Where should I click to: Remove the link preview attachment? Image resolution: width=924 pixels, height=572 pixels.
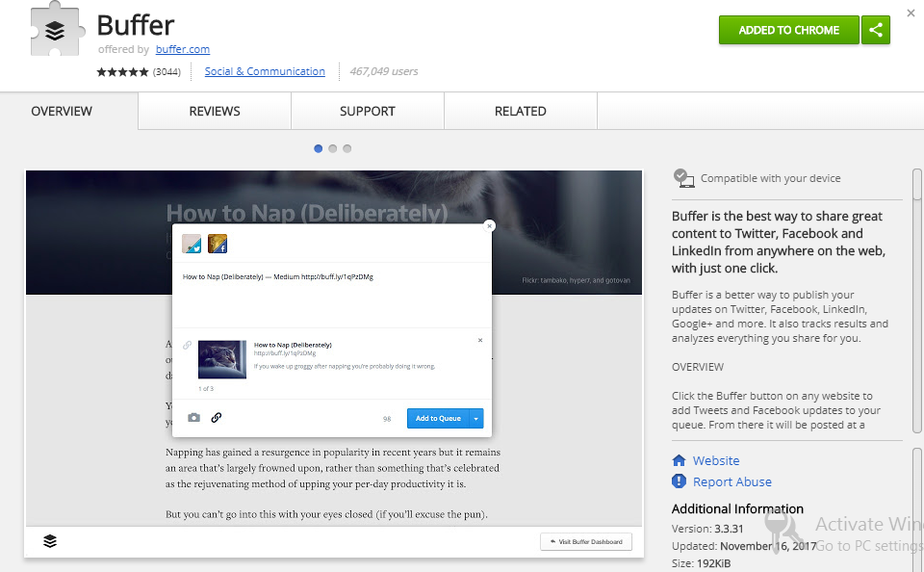tap(480, 340)
